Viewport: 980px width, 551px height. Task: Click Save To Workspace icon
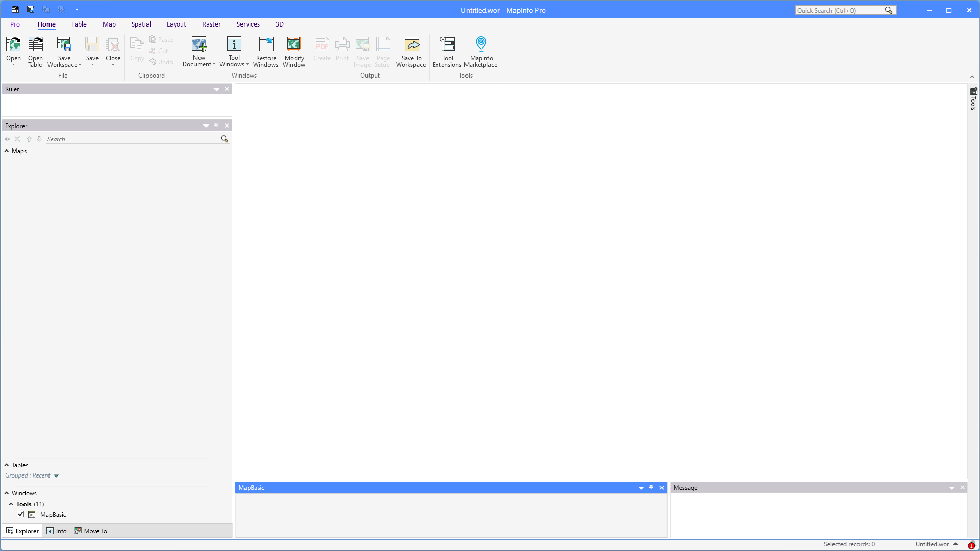point(411,45)
